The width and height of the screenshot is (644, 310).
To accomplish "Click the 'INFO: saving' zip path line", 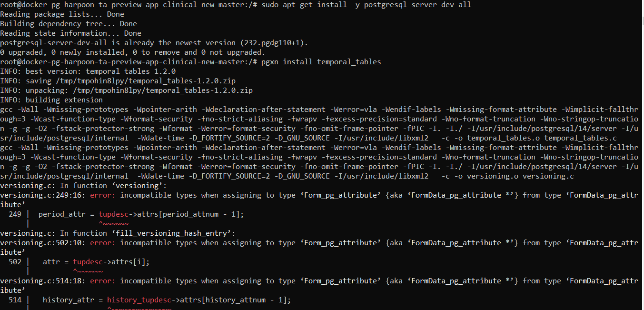I will coord(118,81).
